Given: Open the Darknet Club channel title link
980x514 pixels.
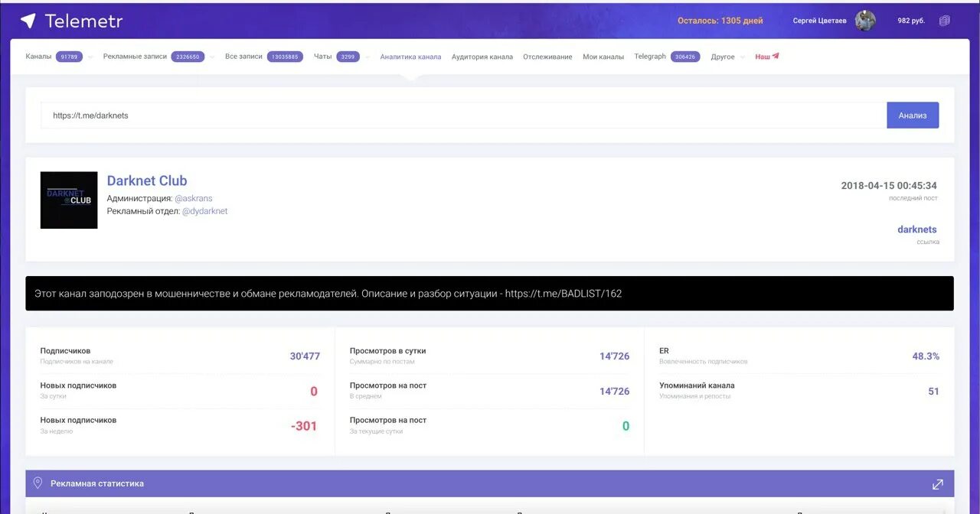Looking at the screenshot, I should pyautogui.click(x=147, y=181).
